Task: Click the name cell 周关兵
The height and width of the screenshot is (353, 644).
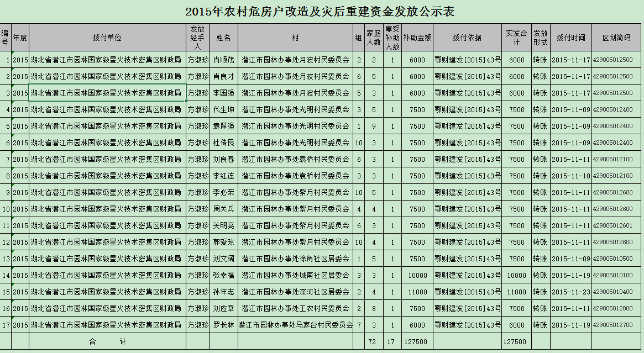Action: click(223, 209)
